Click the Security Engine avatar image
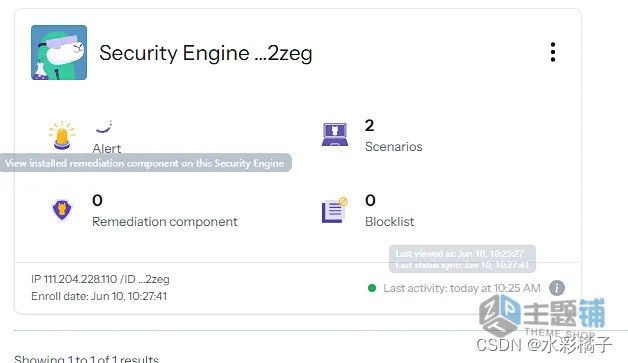This screenshot has height=363, width=628. pos(59,52)
